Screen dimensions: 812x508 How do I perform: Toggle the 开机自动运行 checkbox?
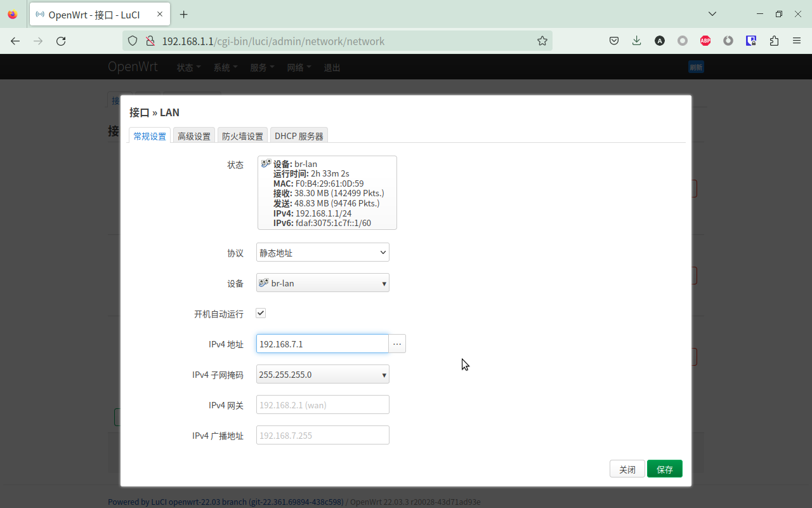(261, 313)
